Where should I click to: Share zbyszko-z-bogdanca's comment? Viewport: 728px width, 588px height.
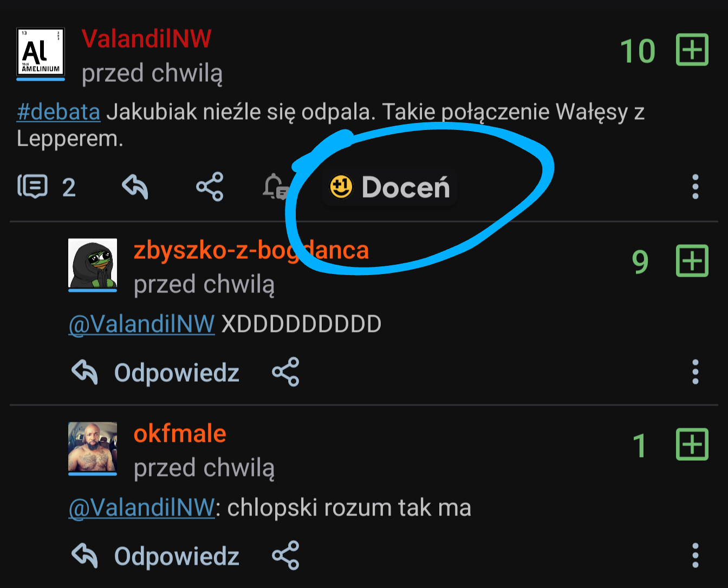285,372
